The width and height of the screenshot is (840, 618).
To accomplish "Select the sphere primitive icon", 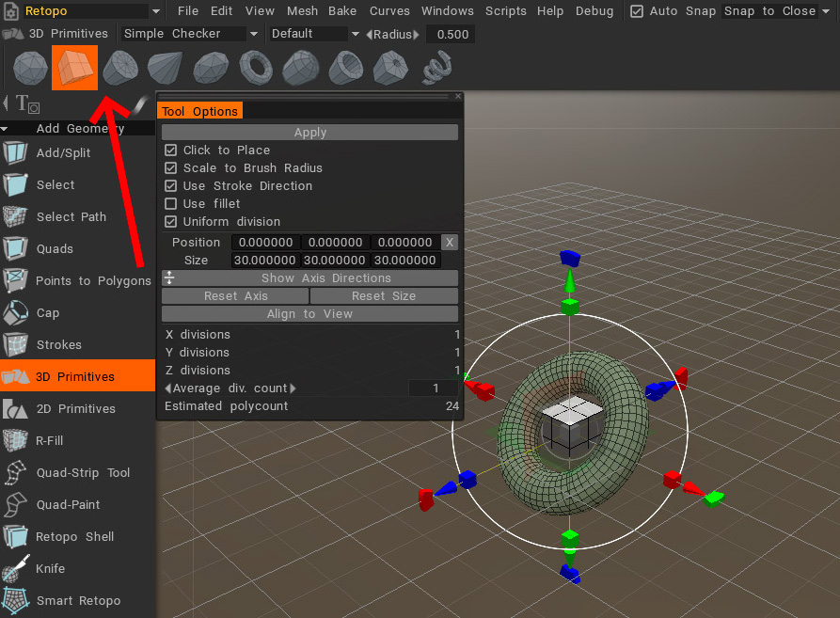I will coord(30,68).
